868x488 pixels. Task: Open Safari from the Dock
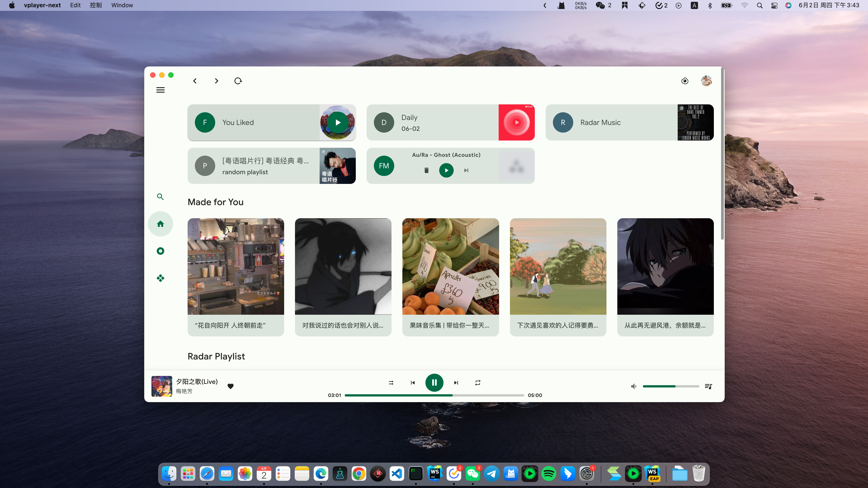click(x=207, y=474)
